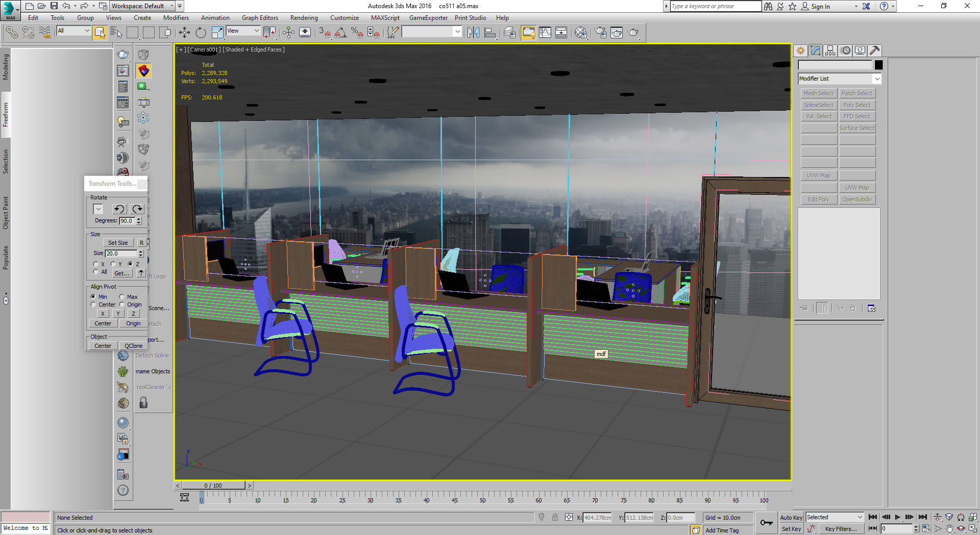Toggle Percent Snap
Viewport: 980px width, 535px height.
(x=357, y=33)
